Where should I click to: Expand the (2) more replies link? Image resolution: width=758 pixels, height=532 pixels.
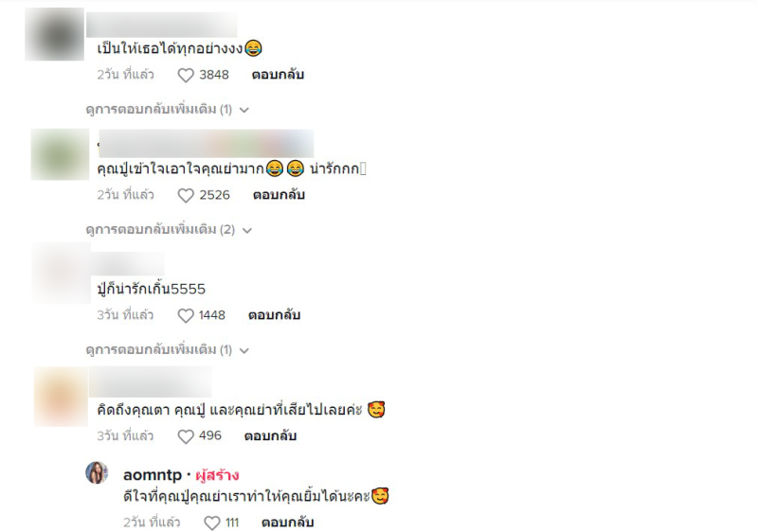click(x=169, y=229)
